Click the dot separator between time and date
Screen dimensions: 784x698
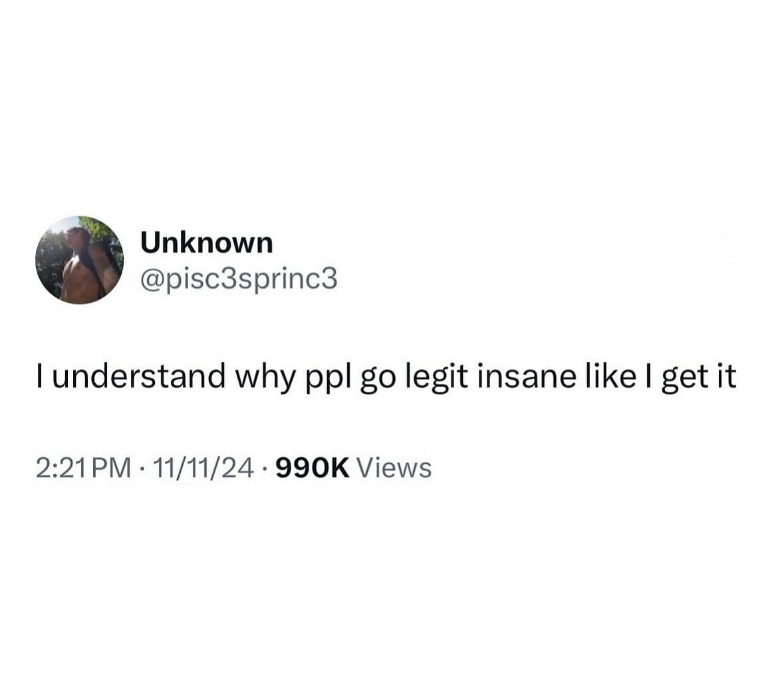pos(142,469)
